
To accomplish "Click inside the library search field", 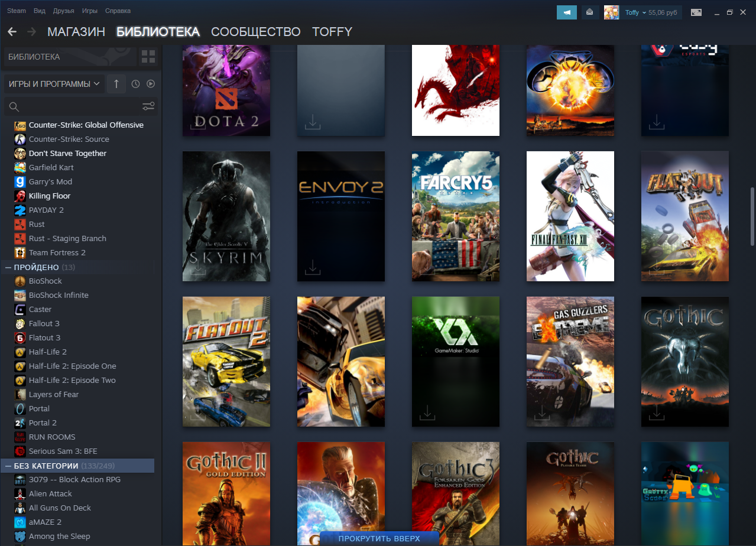I will click(x=81, y=106).
